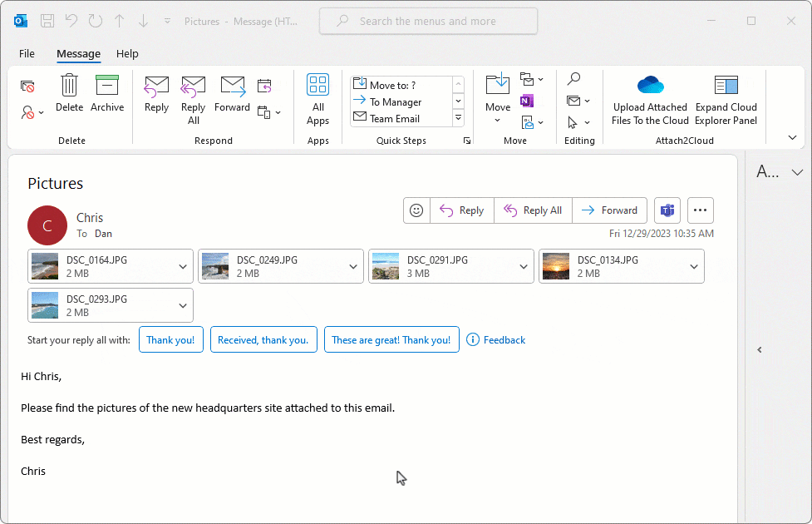
Task: Open All Apps from the Apps group
Action: click(317, 84)
